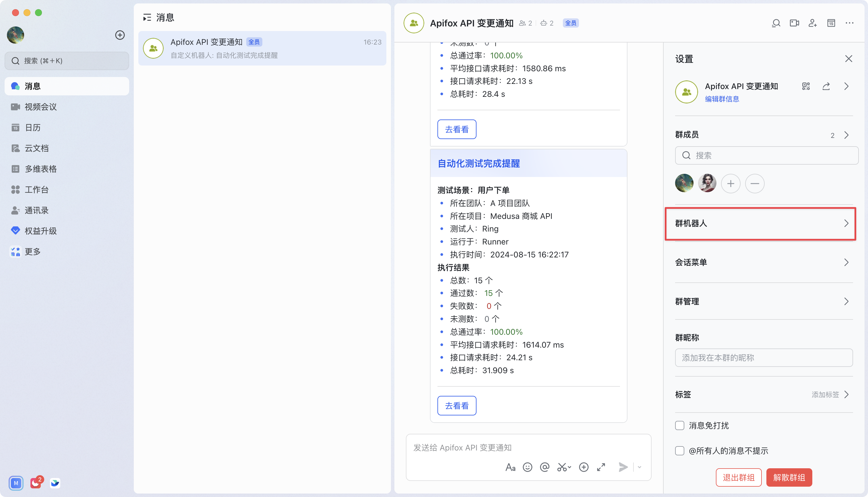Viewport: 868px width, 497px height.
Task: Enable the 消息免打扰 checkbox
Action: point(679,425)
